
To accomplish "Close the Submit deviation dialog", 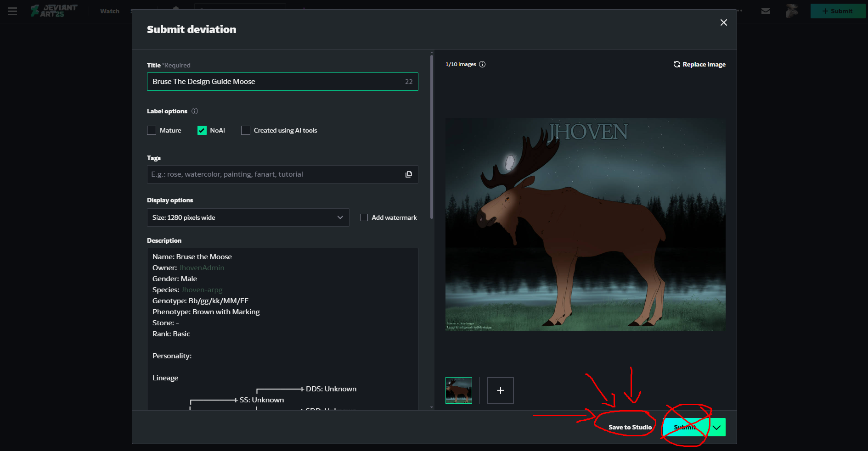I will (723, 22).
